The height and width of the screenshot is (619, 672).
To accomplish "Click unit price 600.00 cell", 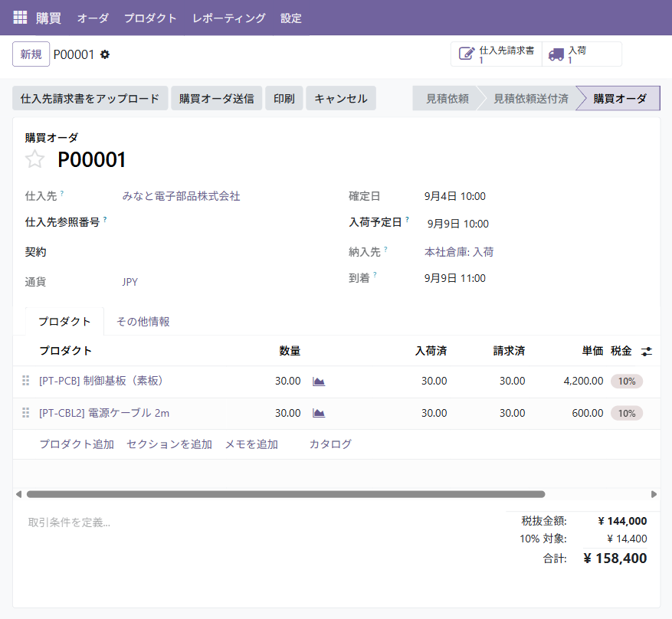I will pos(588,413).
